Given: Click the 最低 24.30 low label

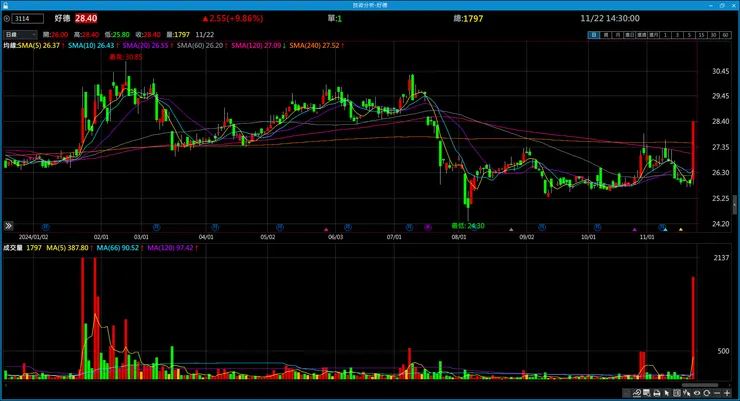Looking at the screenshot, I should [x=468, y=226].
